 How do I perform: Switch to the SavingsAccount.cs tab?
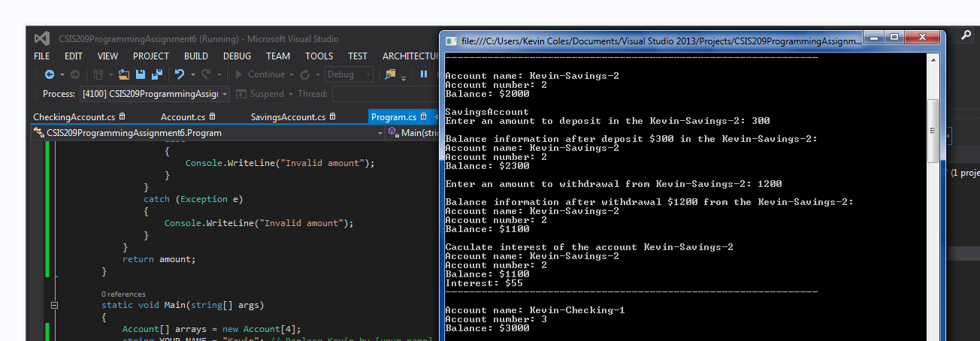(x=287, y=117)
